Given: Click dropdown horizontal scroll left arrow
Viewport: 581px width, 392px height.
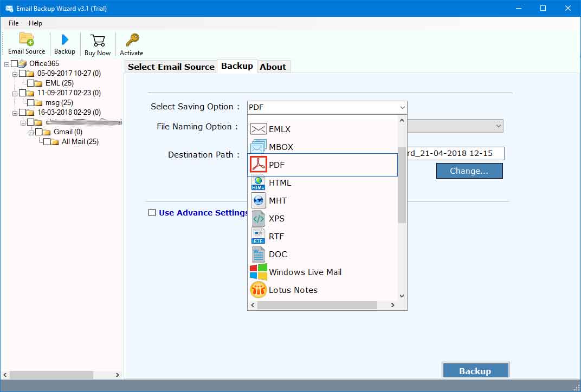Looking at the screenshot, I should 253,305.
